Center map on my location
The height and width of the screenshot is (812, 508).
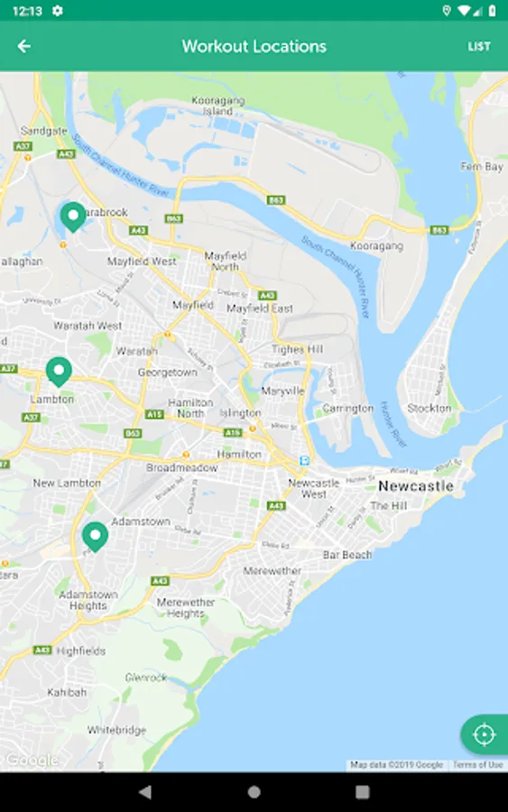click(x=485, y=734)
